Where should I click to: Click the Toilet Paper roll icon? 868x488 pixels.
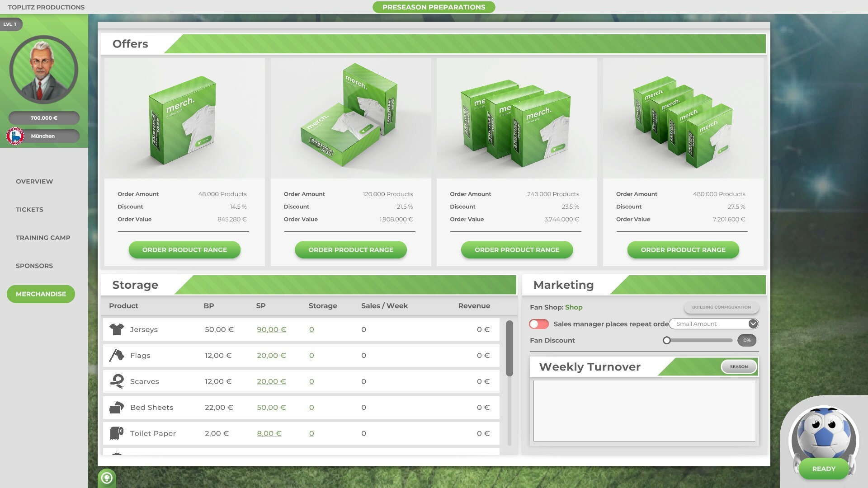coord(117,433)
